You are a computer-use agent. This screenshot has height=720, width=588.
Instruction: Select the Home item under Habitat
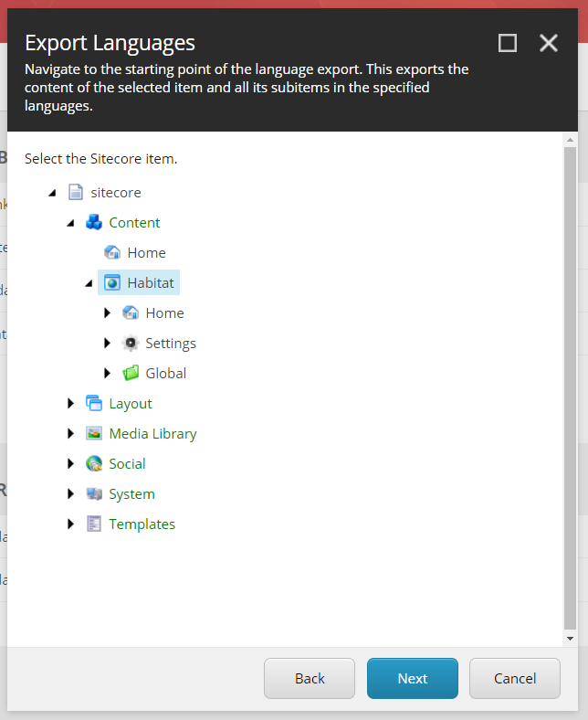[x=164, y=313]
